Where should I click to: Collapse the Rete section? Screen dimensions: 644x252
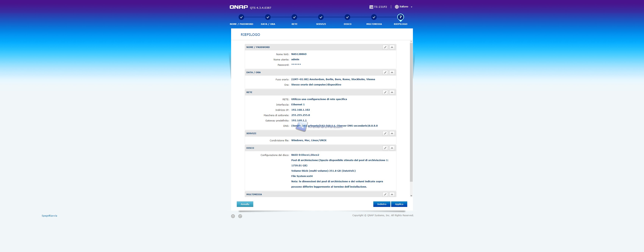(x=392, y=92)
